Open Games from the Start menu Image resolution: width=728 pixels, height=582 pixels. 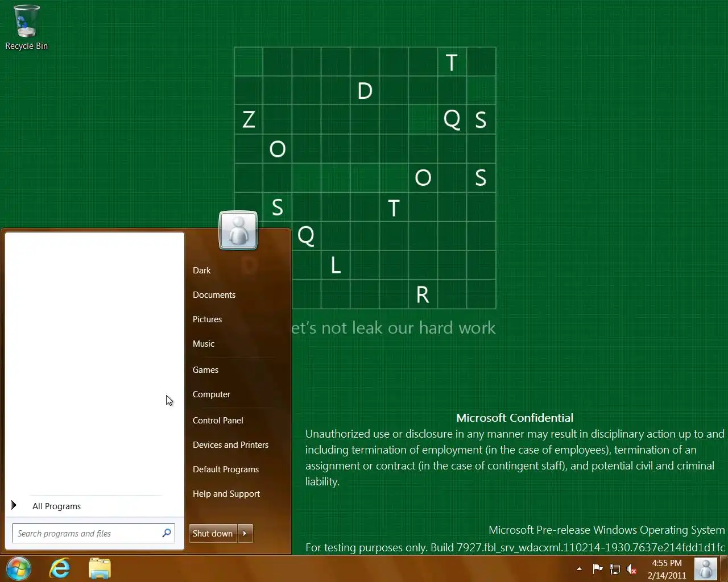point(205,370)
